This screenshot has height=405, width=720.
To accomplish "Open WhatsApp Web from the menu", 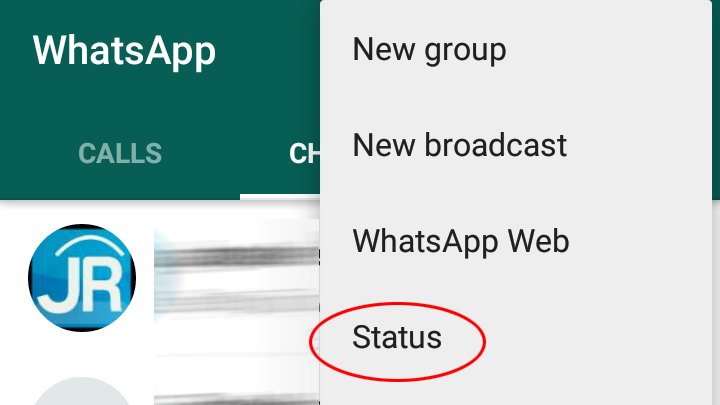I will pyautogui.click(x=461, y=241).
